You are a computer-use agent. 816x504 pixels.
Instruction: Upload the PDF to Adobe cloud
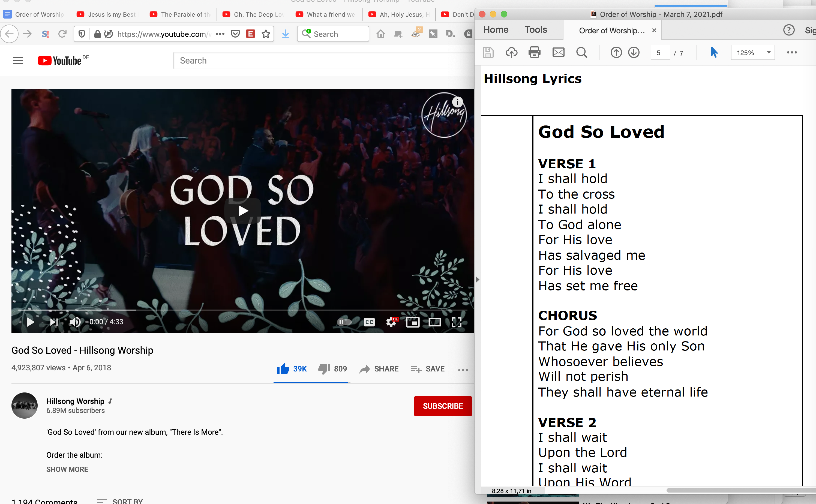pyautogui.click(x=512, y=52)
